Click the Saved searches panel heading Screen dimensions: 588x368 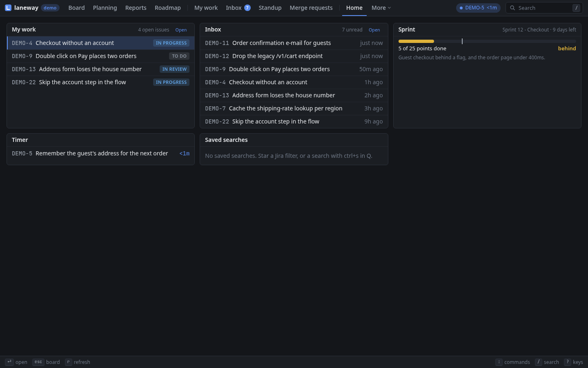[x=226, y=140]
